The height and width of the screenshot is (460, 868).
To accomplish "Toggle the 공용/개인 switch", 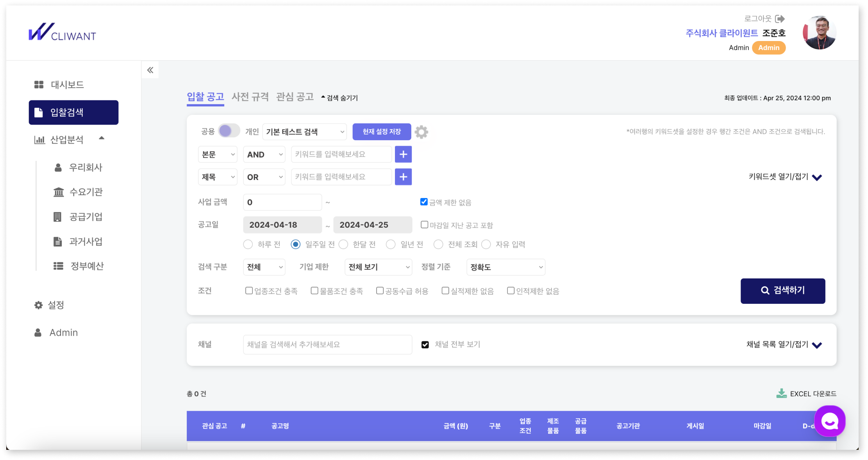I will pyautogui.click(x=229, y=131).
